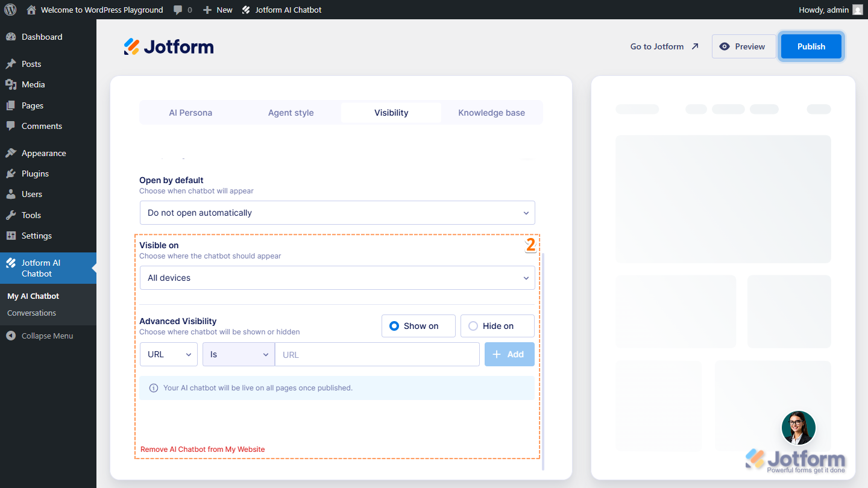Open the URL condition type dropdown
The image size is (868, 488).
click(x=169, y=354)
